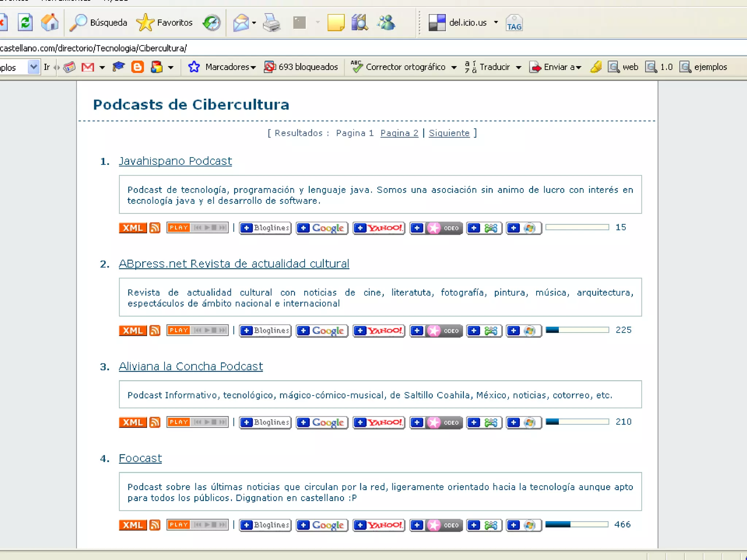Screen dimensions: 747x560
Task: Open the Traducir dropdown menu
Action: (x=518, y=67)
